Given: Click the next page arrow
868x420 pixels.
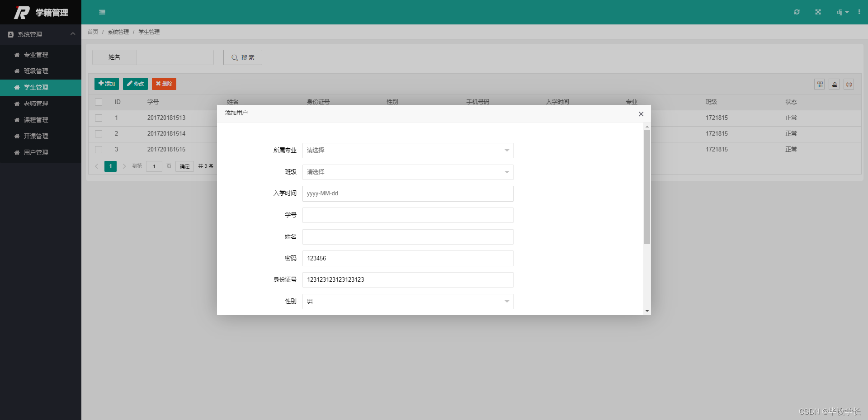Looking at the screenshot, I should pos(124,166).
